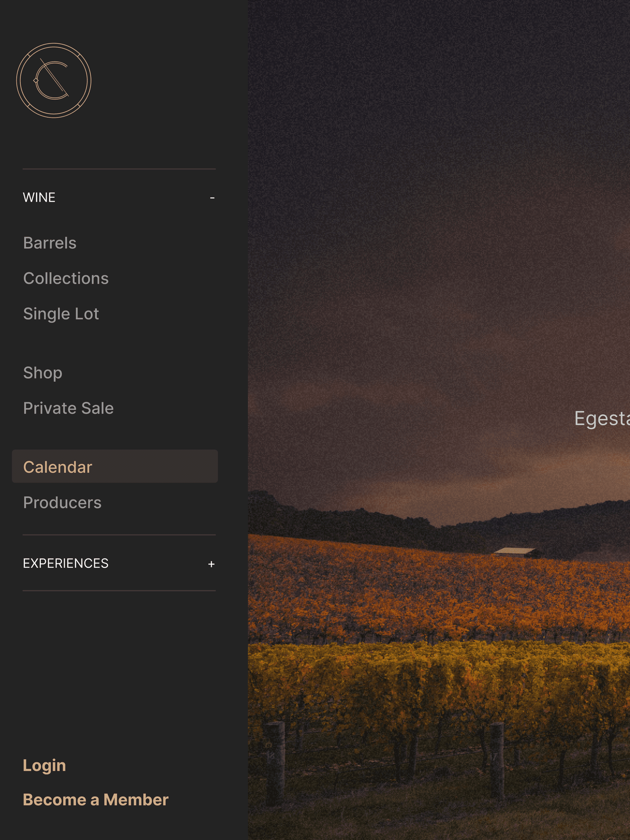This screenshot has width=630, height=840.
Task: Open Private Sale
Action: pyautogui.click(x=68, y=408)
